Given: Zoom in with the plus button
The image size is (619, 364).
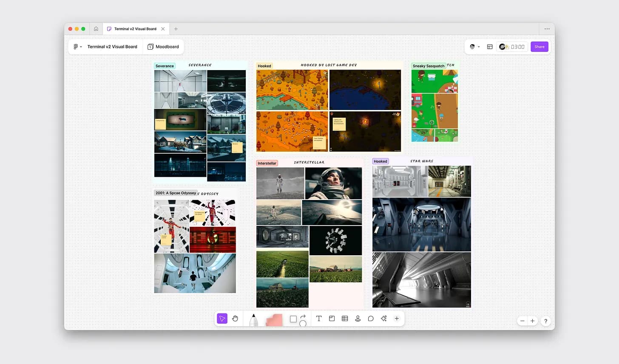Looking at the screenshot, I should [532, 321].
